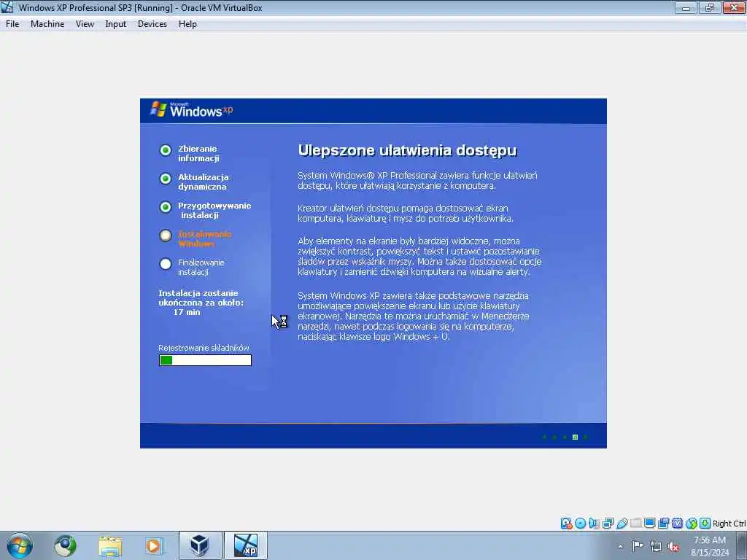The height and width of the screenshot is (560, 747).
Task: Open the media player taskbar icon
Action: (153, 545)
